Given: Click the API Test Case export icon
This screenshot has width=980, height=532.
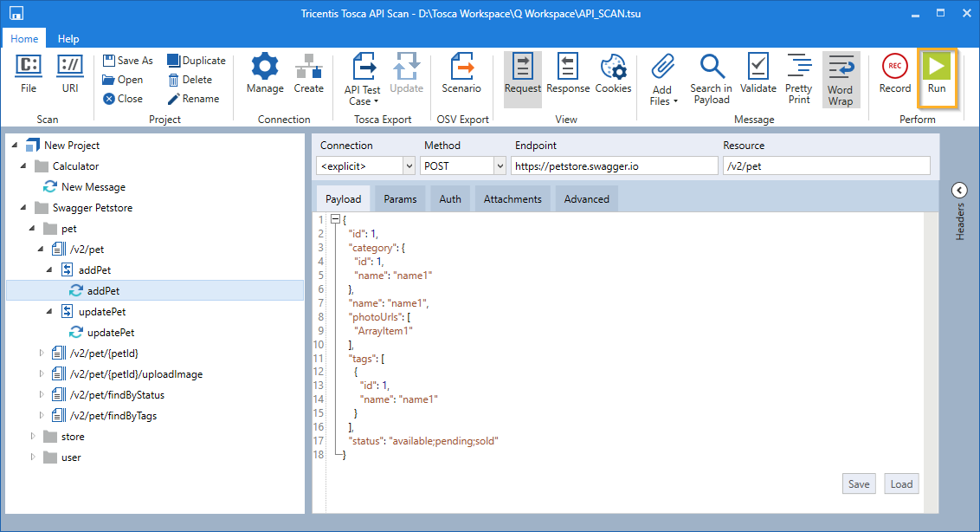Looking at the screenshot, I should pyautogui.click(x=362, y=78).
